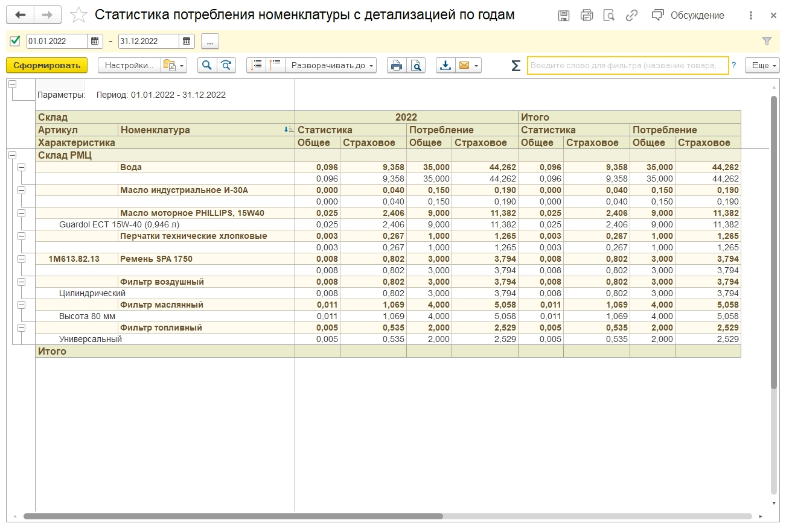The width and height of the screenshot is (792, 532).
Task: Open the Разворачивать до dropdown
Action: pos(331,65)
